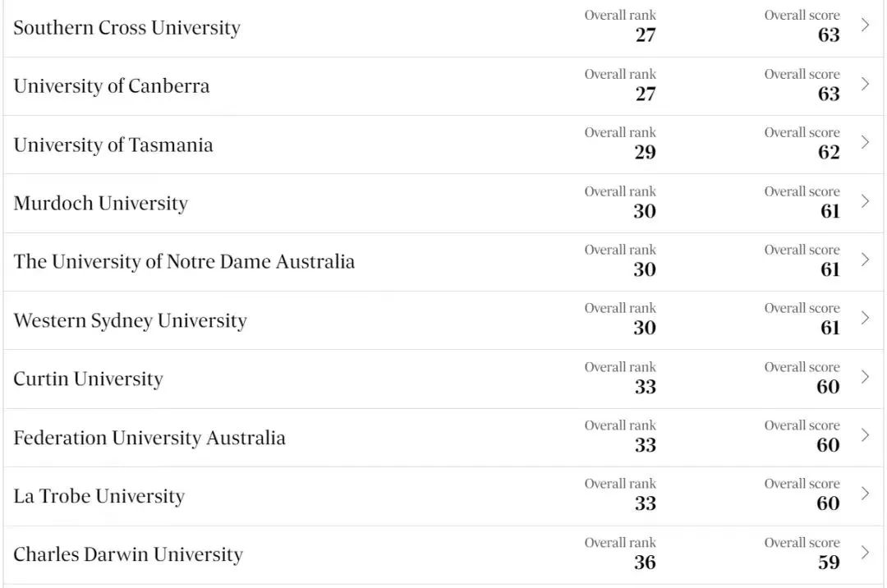Open Curtin University listing
Screen dimensions: 887x588
(x=88, y=379)
